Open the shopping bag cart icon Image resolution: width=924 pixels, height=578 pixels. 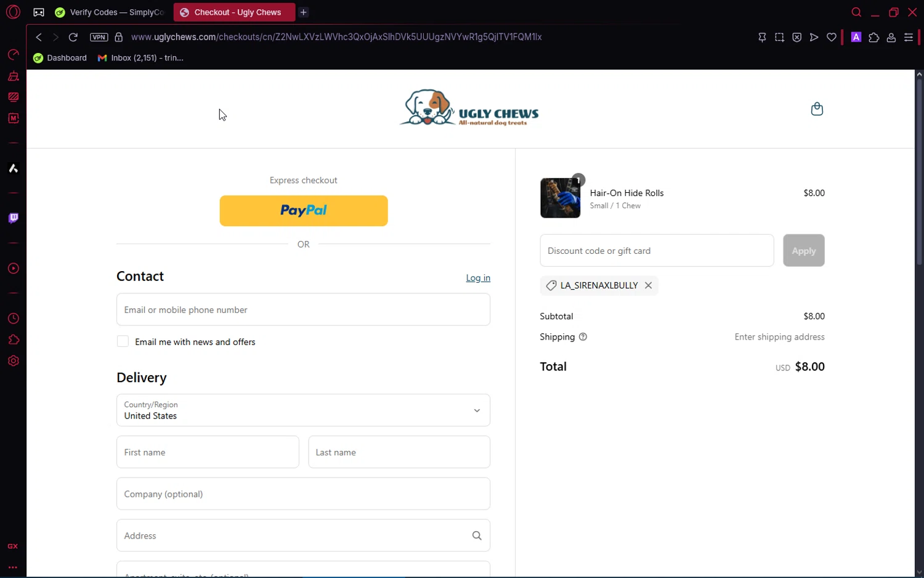tap(817, 109)
